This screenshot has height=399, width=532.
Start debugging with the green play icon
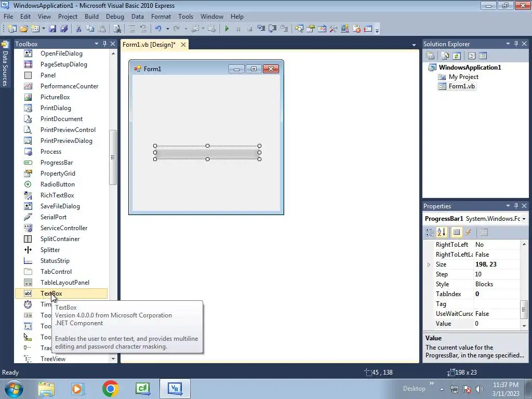[227, 29]
